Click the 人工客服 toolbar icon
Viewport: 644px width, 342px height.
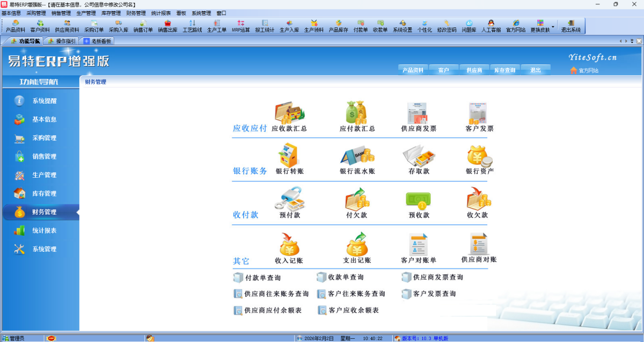(491, 26)
